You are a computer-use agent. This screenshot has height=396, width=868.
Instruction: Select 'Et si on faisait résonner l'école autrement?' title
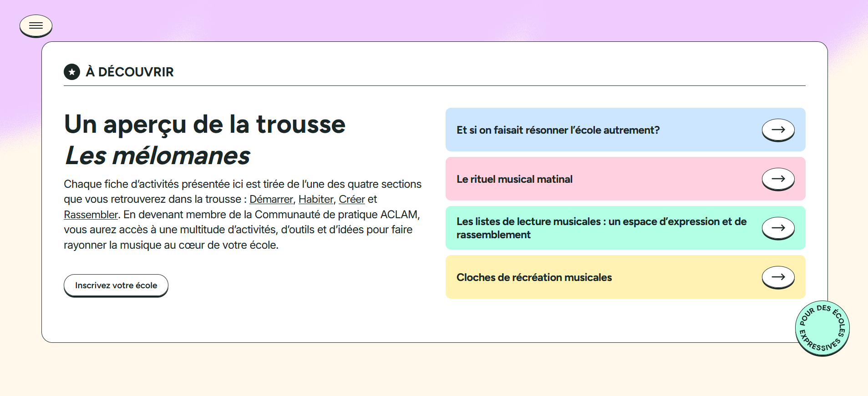(558, 130)
